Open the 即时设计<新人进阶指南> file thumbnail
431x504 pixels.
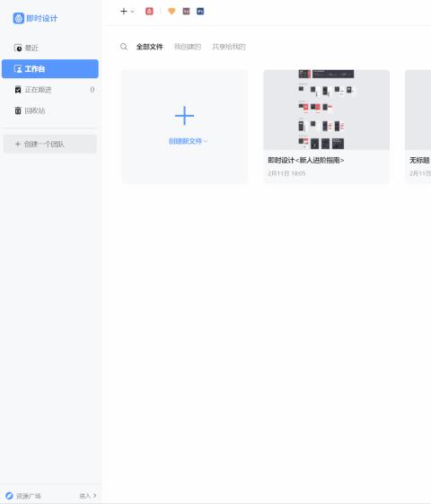326,110
